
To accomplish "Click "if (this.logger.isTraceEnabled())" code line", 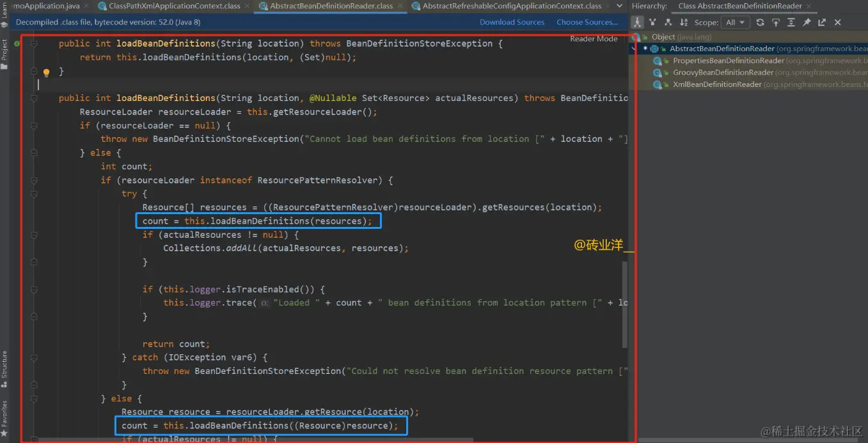I will (x=233, y=289).
